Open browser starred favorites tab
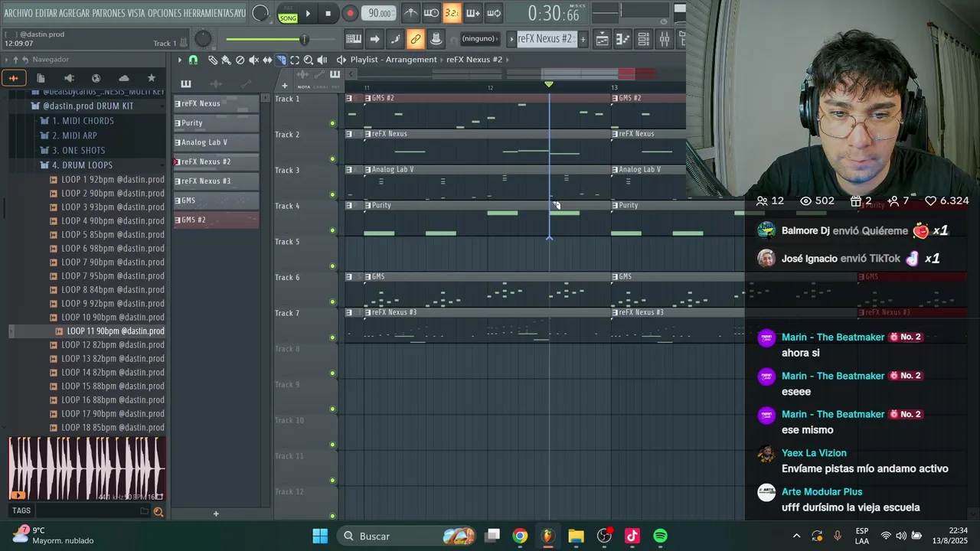This screenshot has width=980, height=551. (151, 78)
